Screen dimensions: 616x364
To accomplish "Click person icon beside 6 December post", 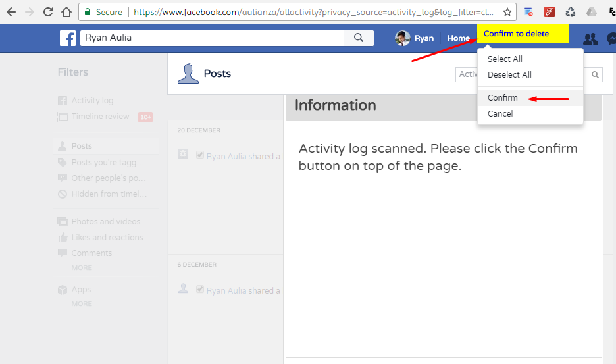I will pyautogui.click(x=183, y=288).
